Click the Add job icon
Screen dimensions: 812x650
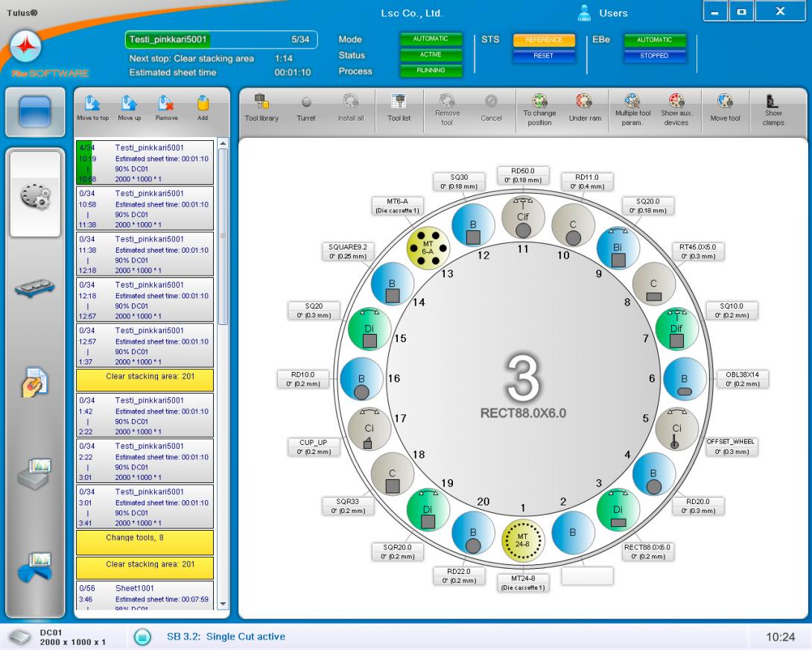click(x=201, y=107)
